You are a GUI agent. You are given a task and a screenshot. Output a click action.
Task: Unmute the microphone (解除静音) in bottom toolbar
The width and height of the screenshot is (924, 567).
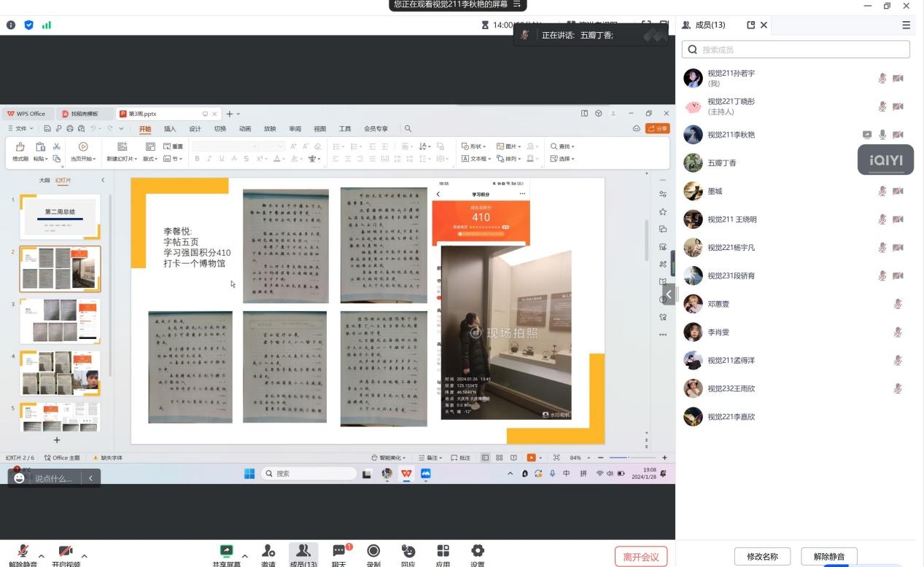click(23, 552)
